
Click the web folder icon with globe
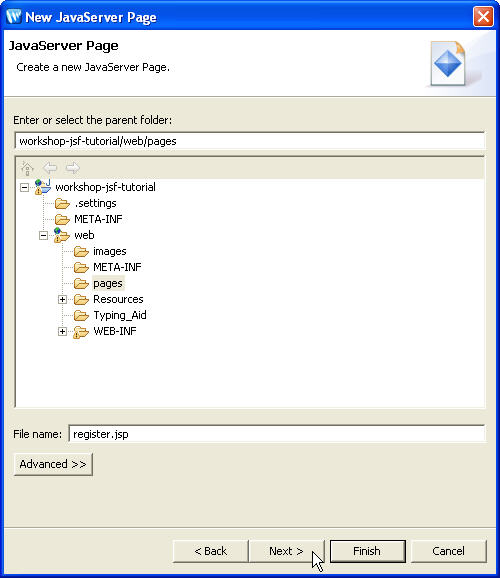tap(61, 235)
